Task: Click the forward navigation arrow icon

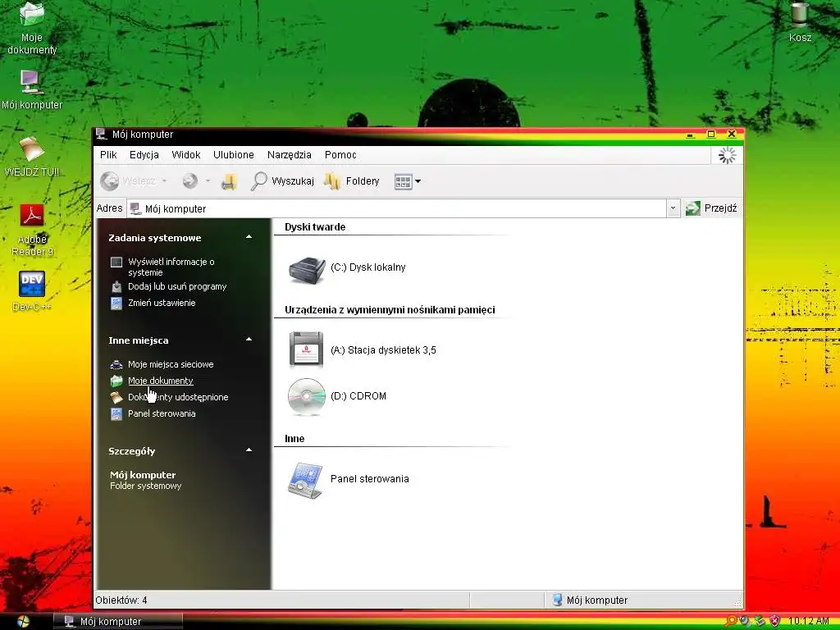Action: (189, 181)
